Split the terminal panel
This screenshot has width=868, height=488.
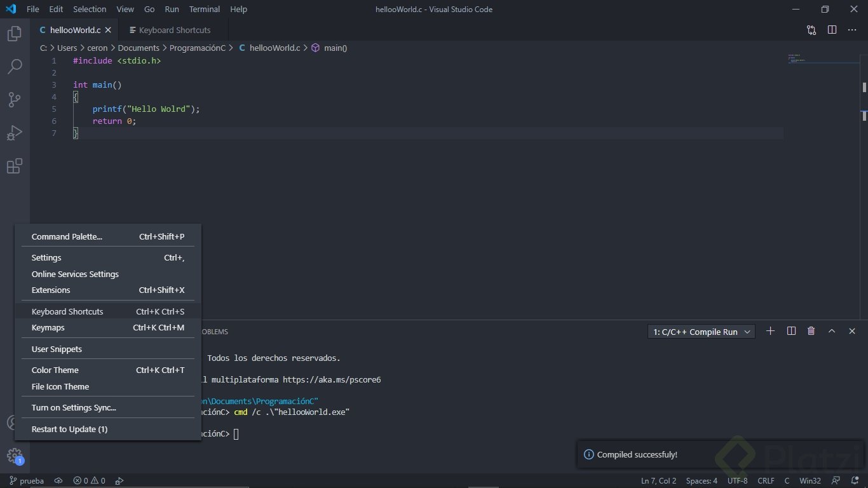[791, 331]
